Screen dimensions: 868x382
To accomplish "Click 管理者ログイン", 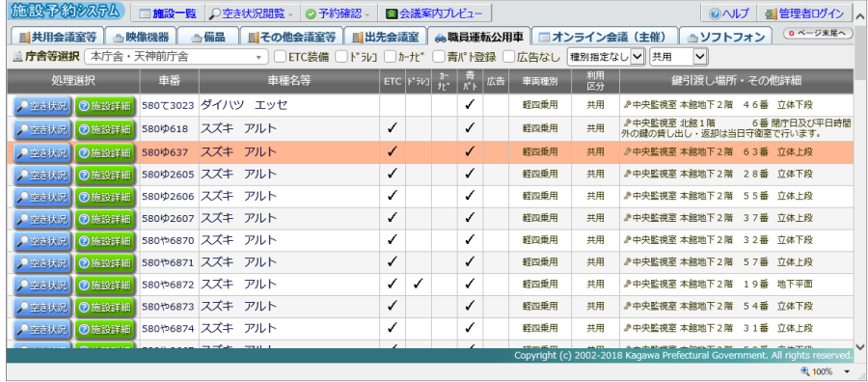I will click(804, 14).
